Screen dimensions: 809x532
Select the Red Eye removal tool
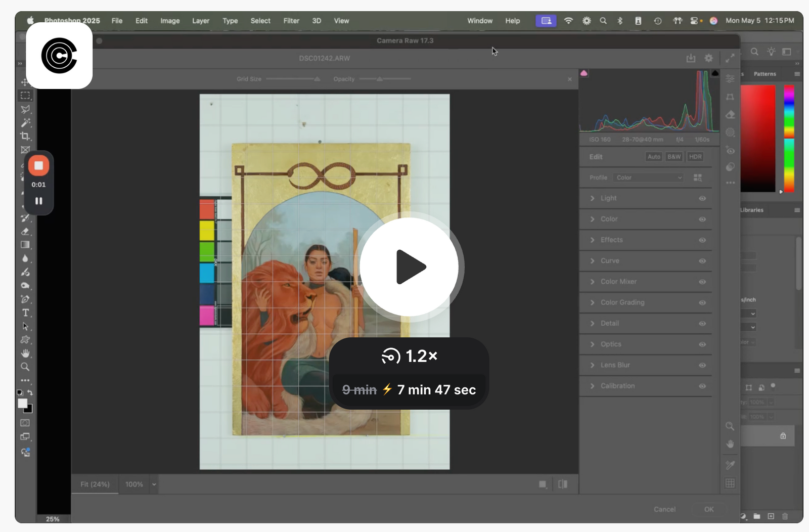tap(730, 150)
